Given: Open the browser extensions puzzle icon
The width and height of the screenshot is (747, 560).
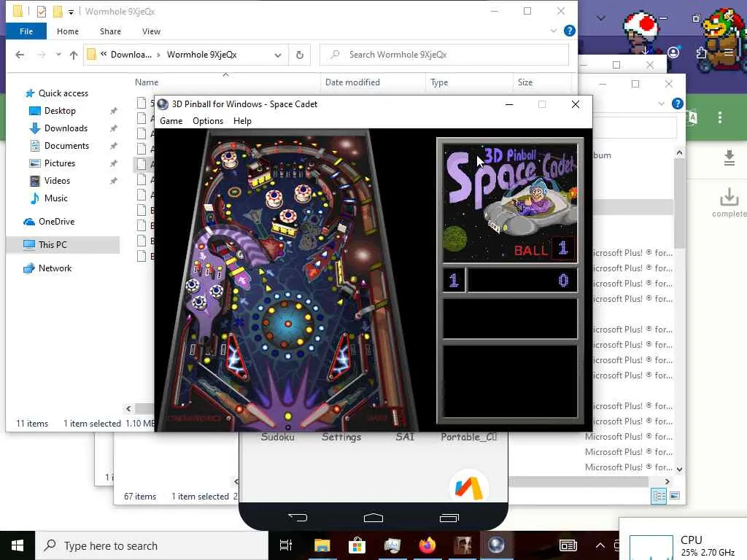Looking at the screenshot, I should (x=701, y=52).
